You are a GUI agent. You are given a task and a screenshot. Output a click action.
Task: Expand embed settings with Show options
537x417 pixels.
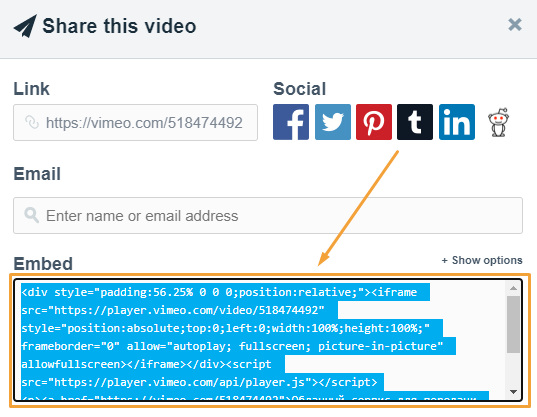click(x=482, y=260)
